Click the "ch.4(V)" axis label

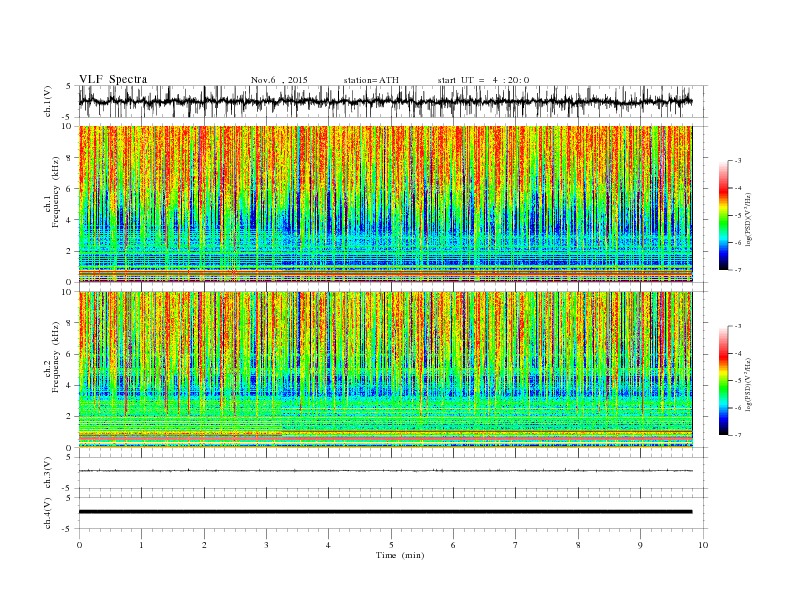pyautogui.click(x=48, y=513)
